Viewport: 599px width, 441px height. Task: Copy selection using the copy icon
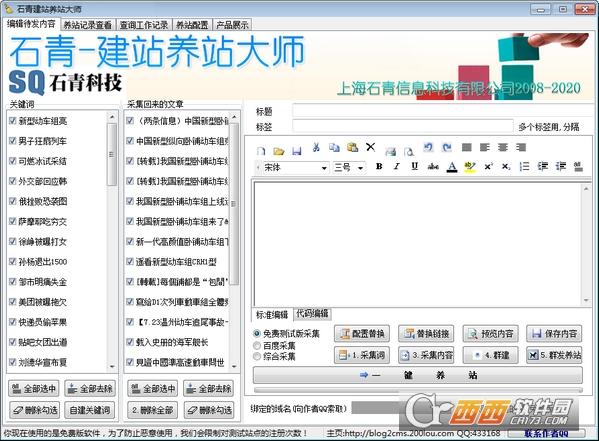(x=334, y=148)
